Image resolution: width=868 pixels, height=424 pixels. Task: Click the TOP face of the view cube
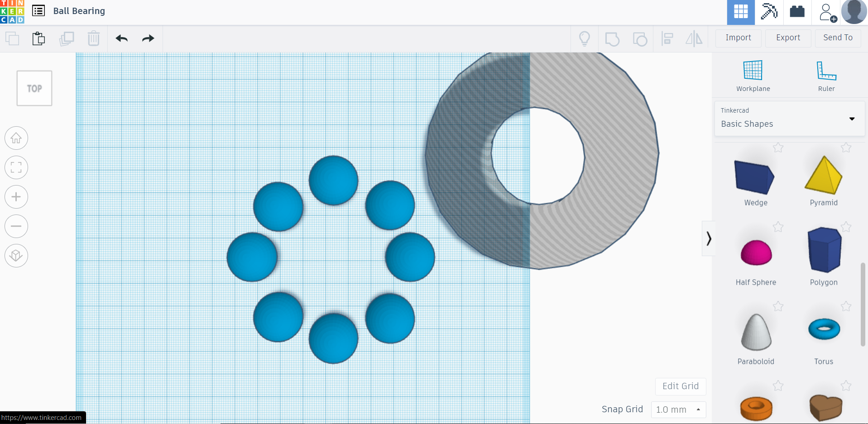coord(34,88)
